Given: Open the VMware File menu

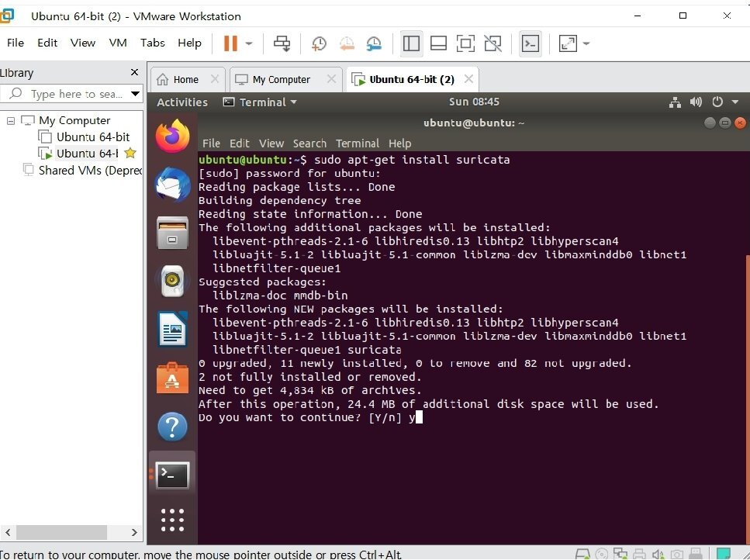Looking at the screenshot, I should point(16,43).
